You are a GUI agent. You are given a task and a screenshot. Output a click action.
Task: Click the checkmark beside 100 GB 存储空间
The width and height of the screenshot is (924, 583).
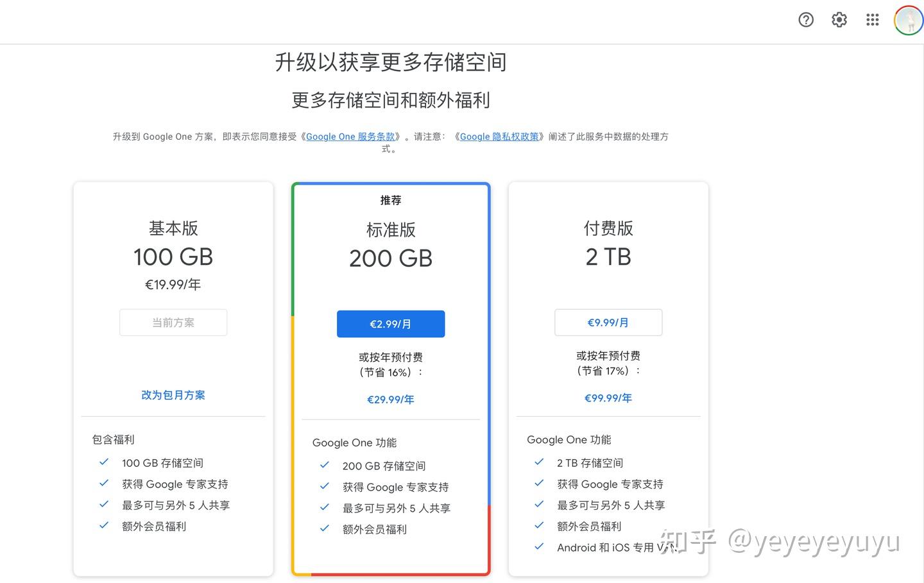pyautogui.click(x=104, y=461)
